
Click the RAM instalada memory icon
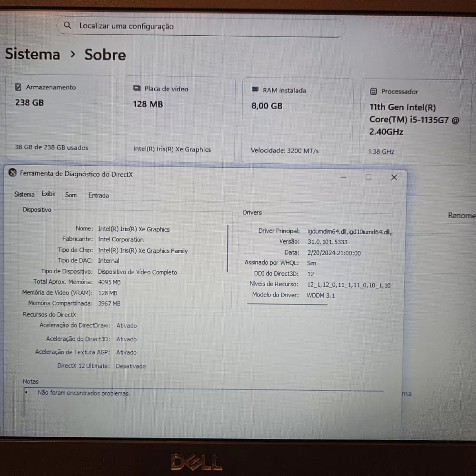255,90
